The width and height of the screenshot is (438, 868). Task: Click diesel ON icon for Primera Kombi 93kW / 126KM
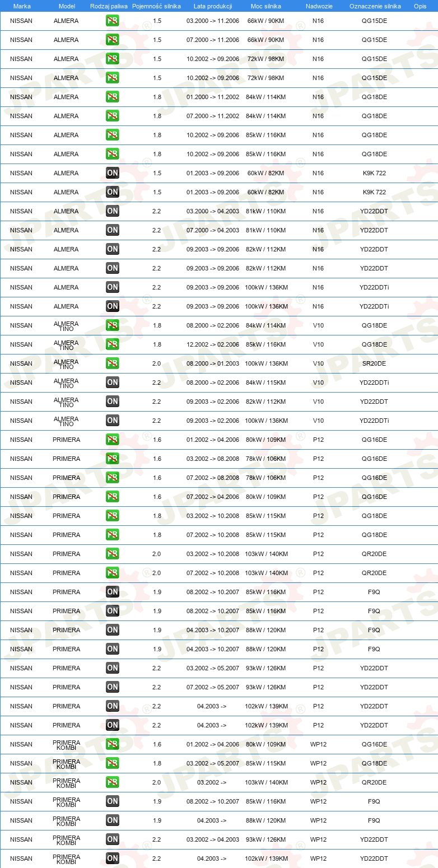point(112,839)
